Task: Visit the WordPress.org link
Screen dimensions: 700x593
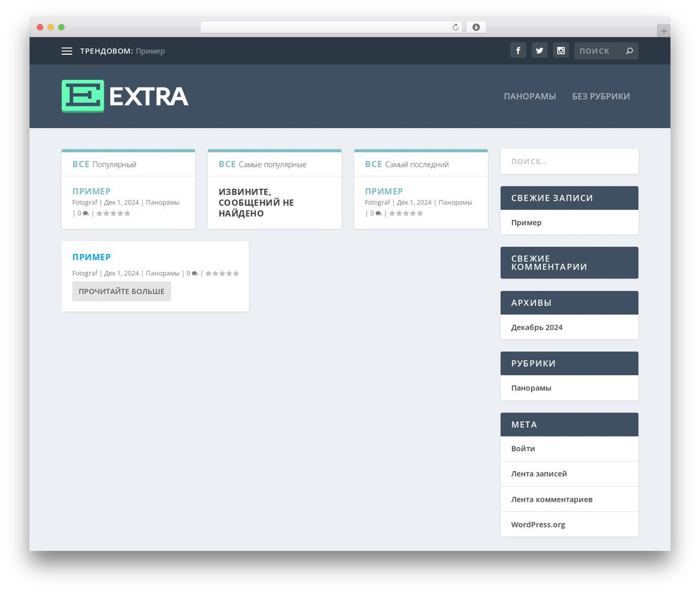Action: pyautogui.click(x=538, y=525)
